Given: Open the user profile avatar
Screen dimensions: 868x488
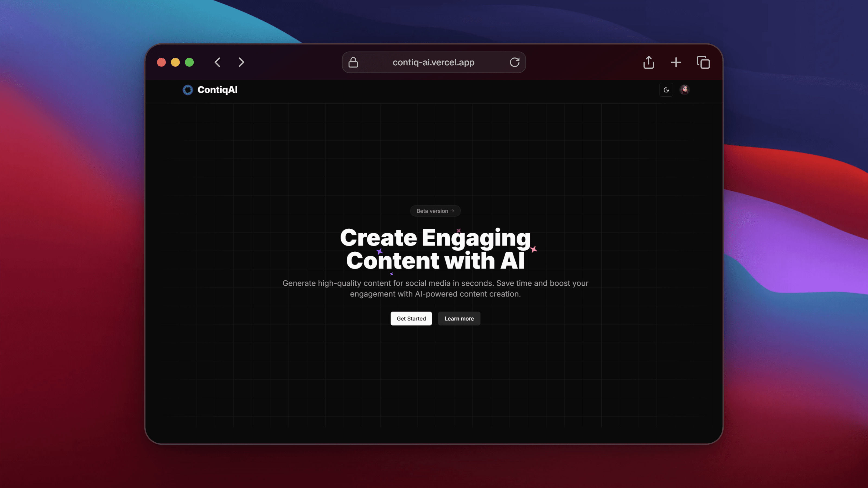Looking at the screenshot, I should [684, 90].
